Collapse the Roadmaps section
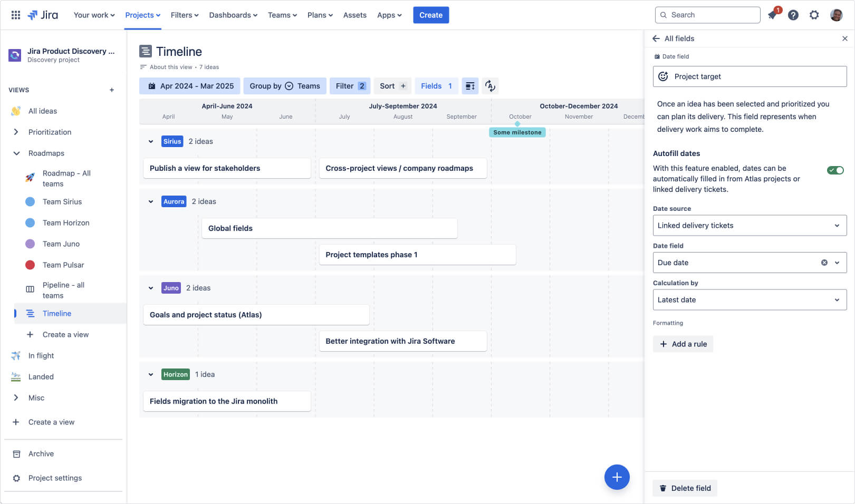 (x=16, y=153)
